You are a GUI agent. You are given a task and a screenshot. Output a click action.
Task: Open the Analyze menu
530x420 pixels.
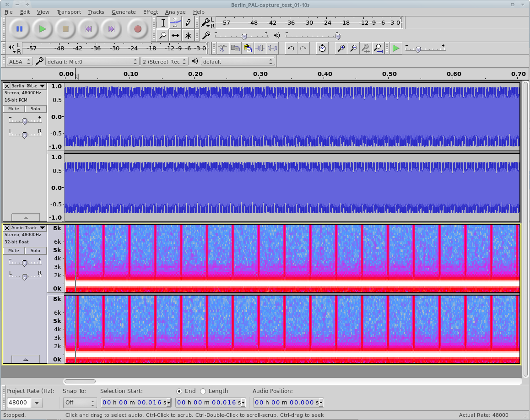point(175,12)
